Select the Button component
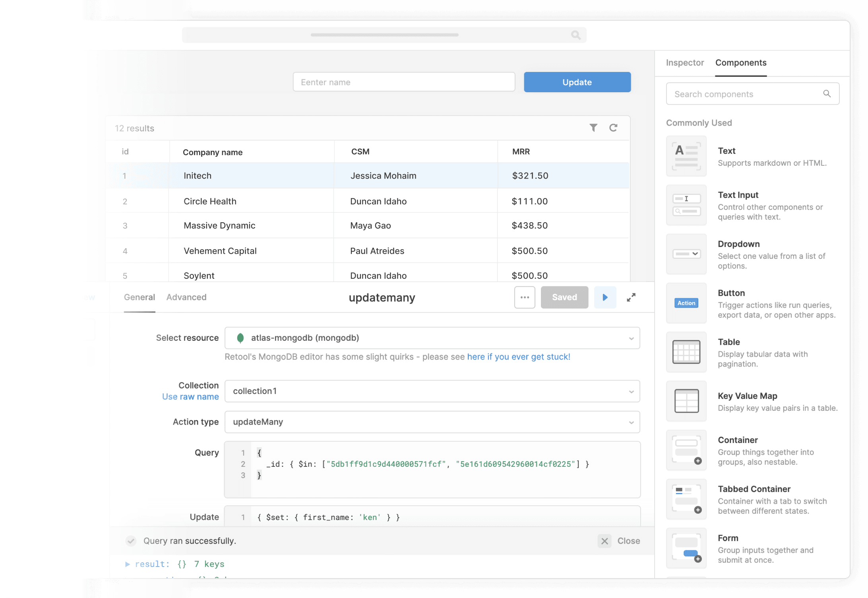The width and height of the screenshot is (868, 598). (x=686, y=303)
